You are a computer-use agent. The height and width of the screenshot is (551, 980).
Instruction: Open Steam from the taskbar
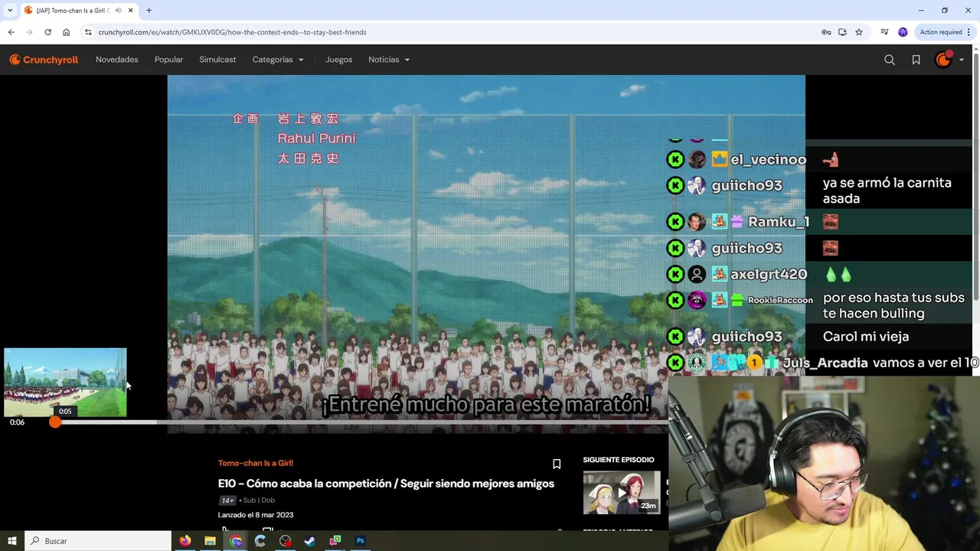point(310,541)
